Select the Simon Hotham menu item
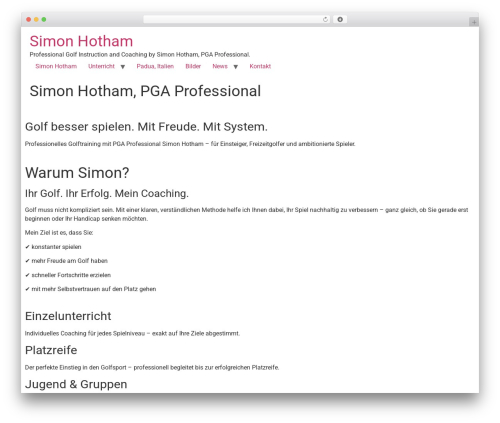The image size is (500, 423). [56, 66]
